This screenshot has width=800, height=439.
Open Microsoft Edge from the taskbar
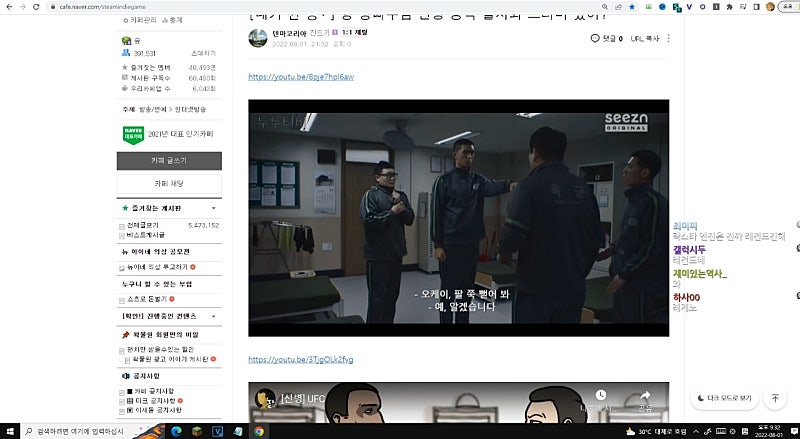click(x=176, y=431)
